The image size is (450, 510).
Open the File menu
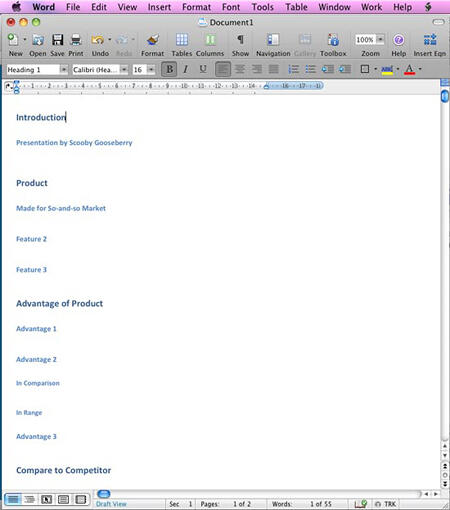pyautogui.click(x=73, y=7)
